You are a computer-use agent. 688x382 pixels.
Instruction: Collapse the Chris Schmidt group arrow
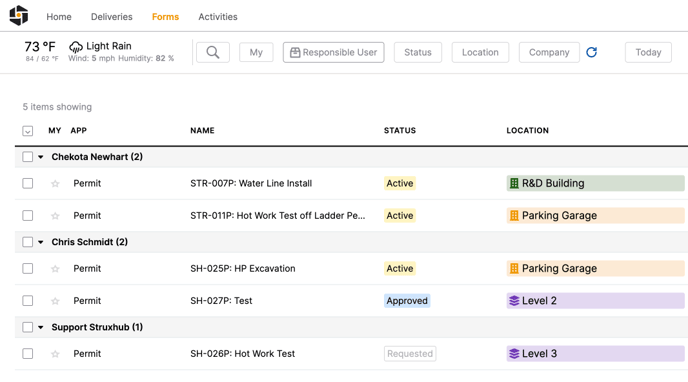point(41,242)
